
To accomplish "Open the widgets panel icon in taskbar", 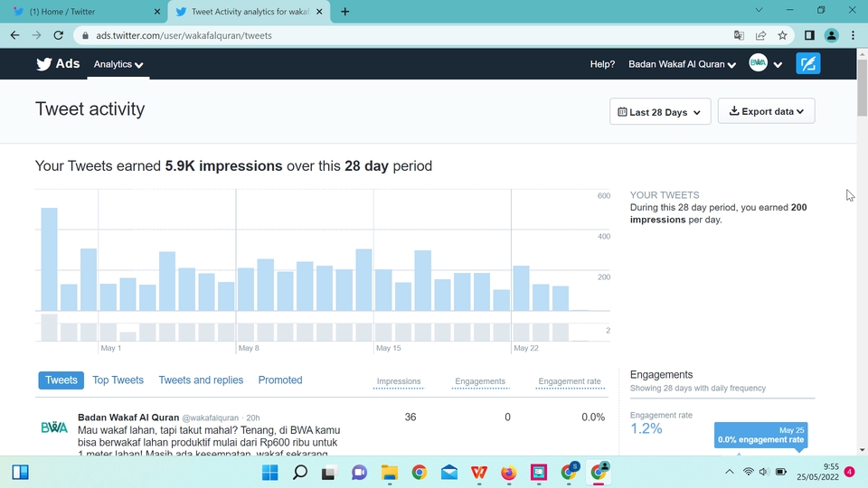I will tap(21, 473).
